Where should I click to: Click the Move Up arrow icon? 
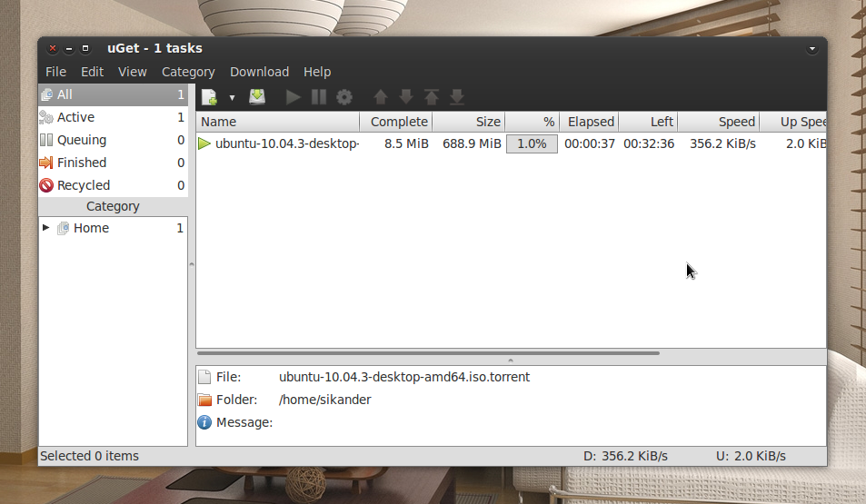coord(381,97)
